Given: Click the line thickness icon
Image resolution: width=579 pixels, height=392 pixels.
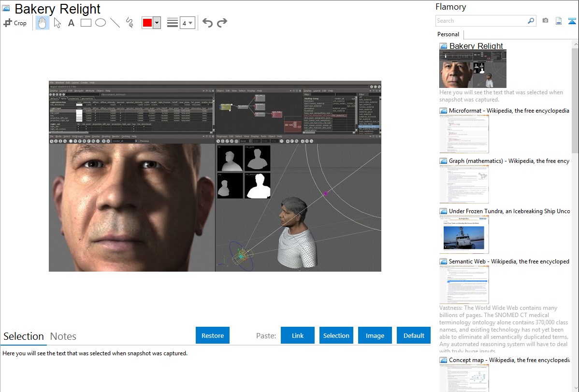Looking at the screenshot, I should tap(173, 23).
